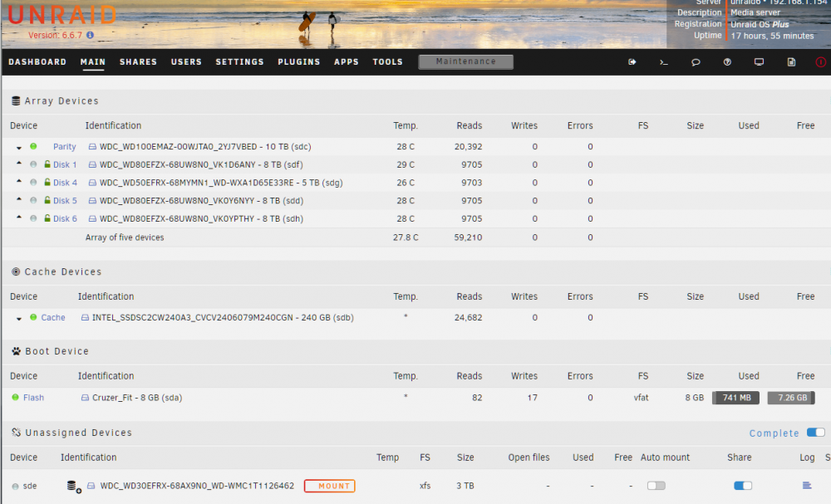Click the green padlock icon on Disk 6
The width and height of the screenshot is (831, 504).
(47, 218)
